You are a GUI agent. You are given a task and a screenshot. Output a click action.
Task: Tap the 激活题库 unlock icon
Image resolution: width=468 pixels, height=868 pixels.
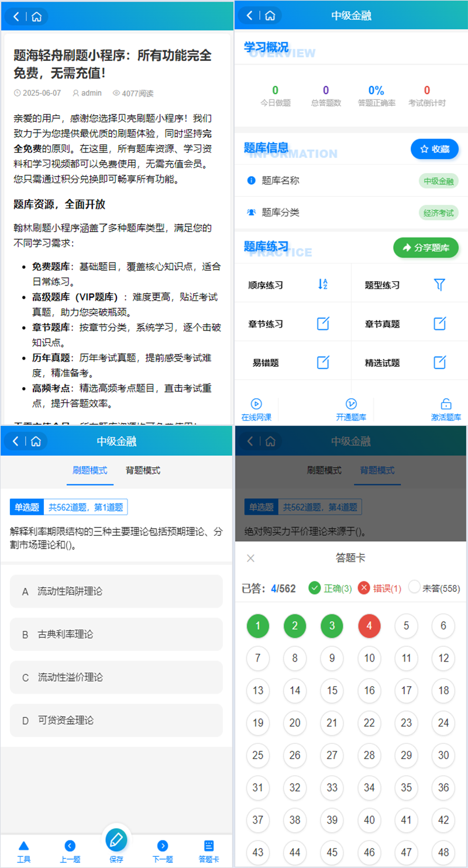[446, 404]
